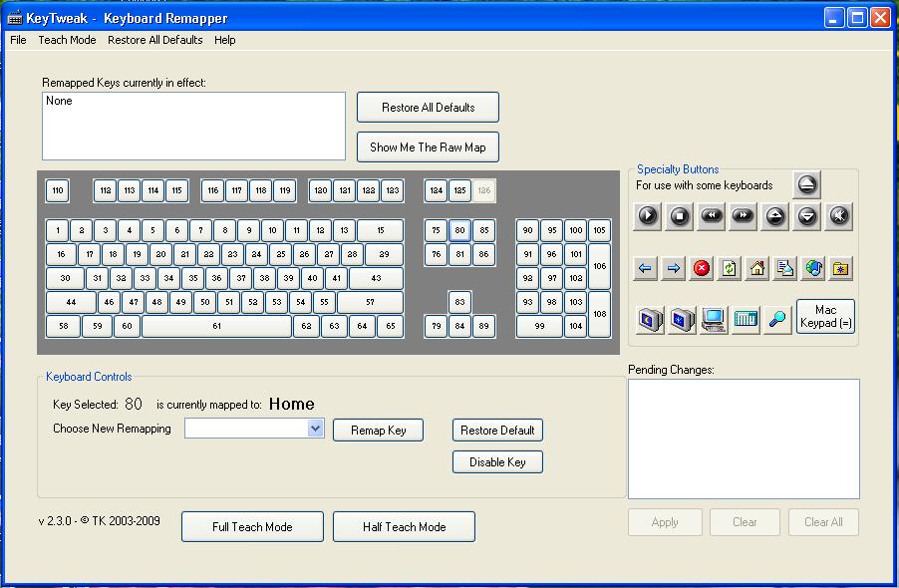Select keyboard key 83
899x588 pixels.
coord(459,302)
